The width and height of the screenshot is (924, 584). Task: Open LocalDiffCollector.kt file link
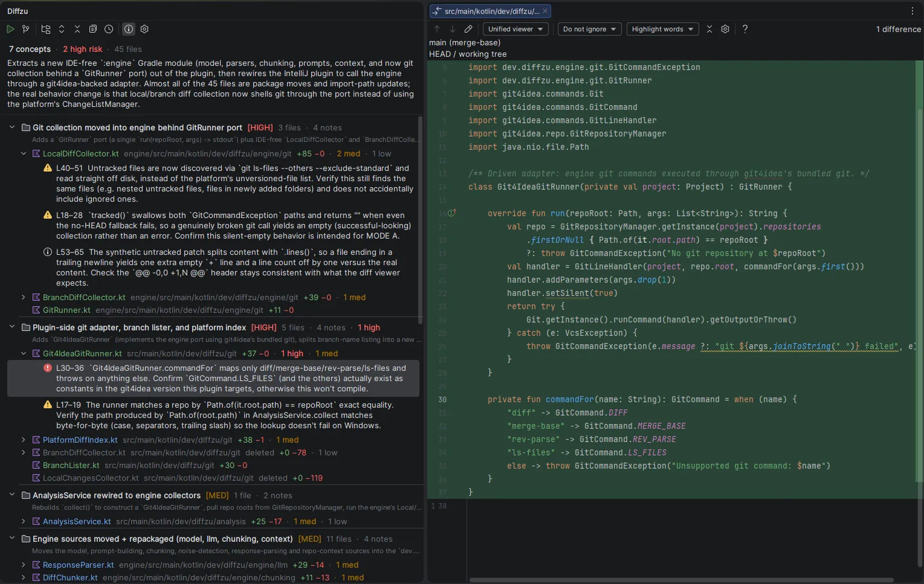click(x=81, y=153)
